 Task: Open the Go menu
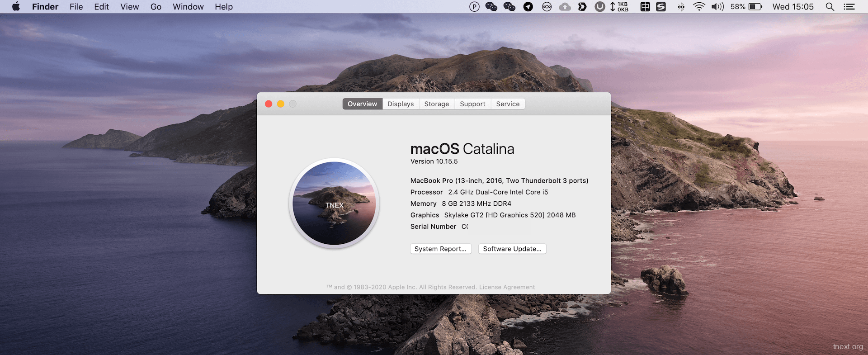[x=156, y=7]
